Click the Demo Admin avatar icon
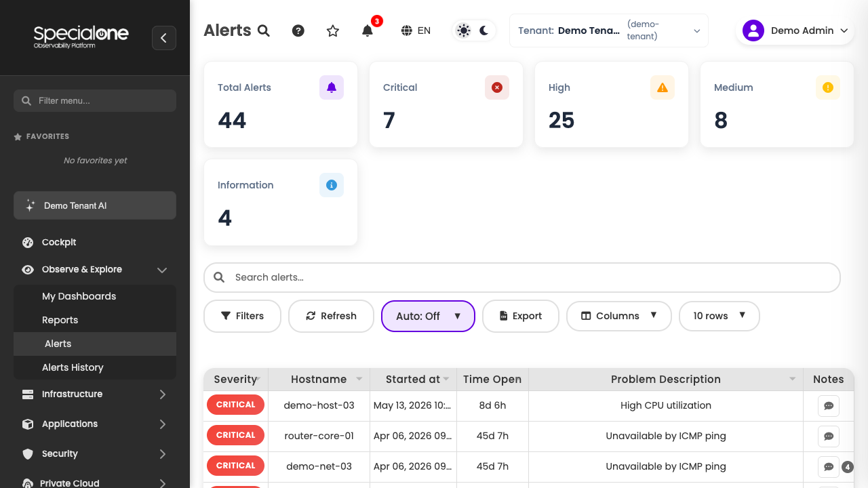 click(x=753, y=30)
